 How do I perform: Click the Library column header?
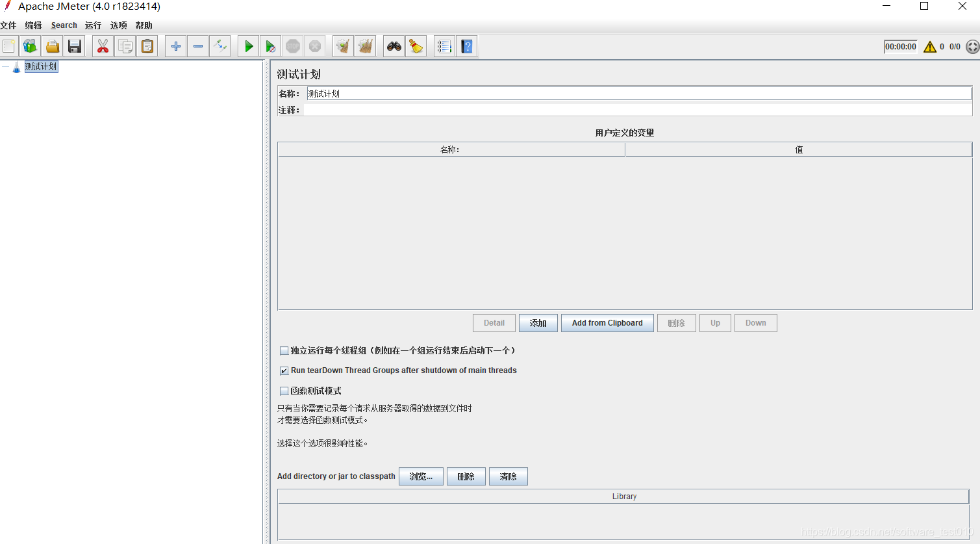623,497
